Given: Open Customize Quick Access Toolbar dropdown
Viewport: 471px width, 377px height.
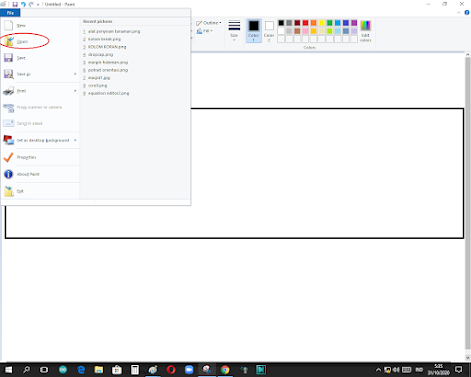Looking at the screenshot, I should pyautogui.click(x=38, y=5).
